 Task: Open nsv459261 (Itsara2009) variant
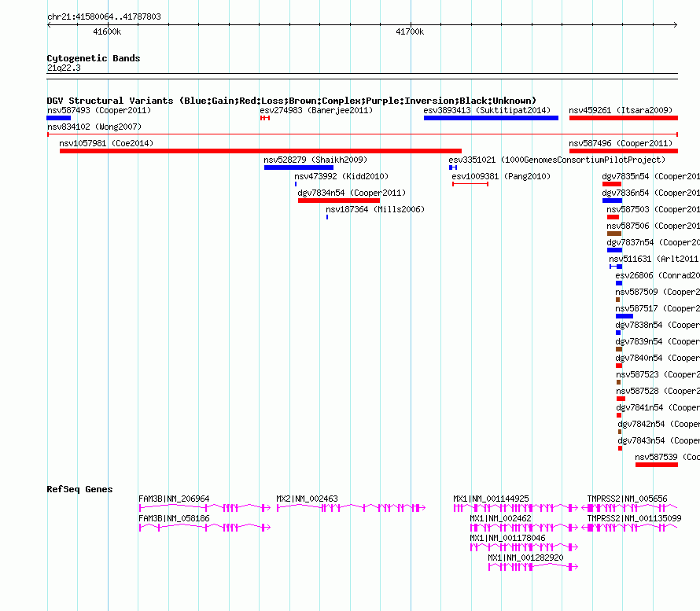click(x=621, y=110)
